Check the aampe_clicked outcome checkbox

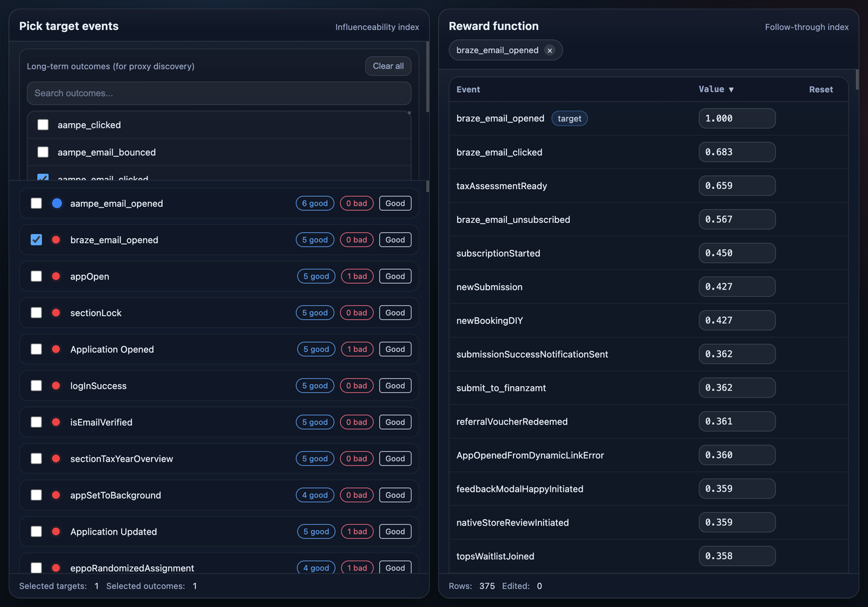[x=43, y=125]
